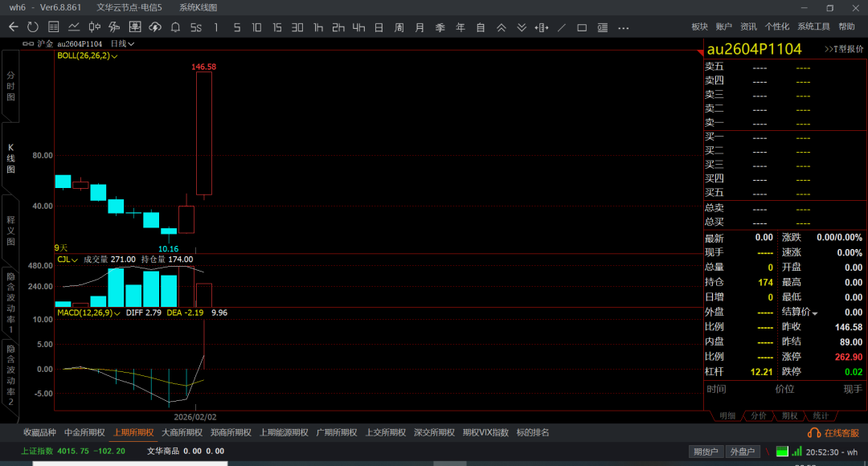This screenshot has width=868, height=466.
Task: Switch to daily (日) period
Action: [379, 27]
